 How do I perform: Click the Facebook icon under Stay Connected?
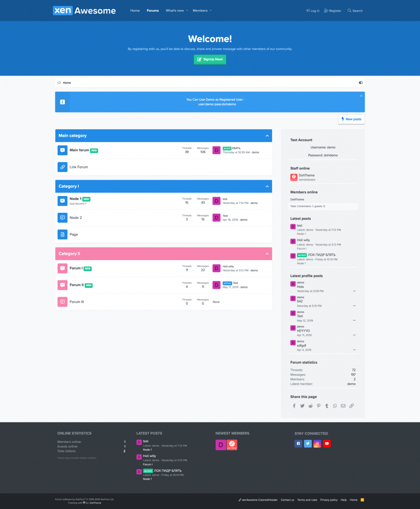coord(298,444)
